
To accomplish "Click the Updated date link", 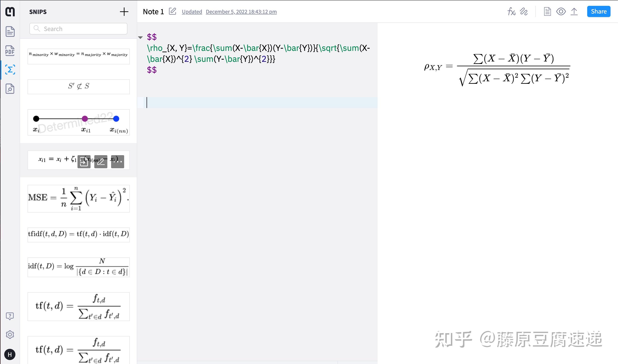I will point(241,12).
